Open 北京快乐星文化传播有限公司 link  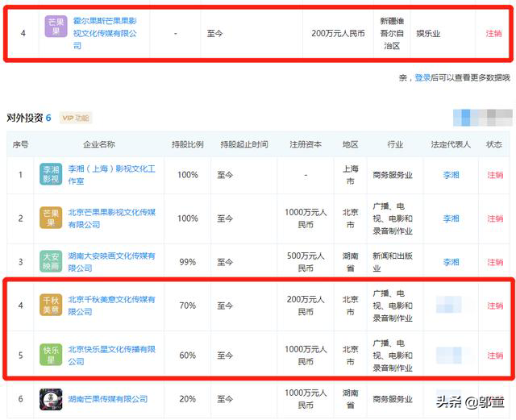[111, 356]
